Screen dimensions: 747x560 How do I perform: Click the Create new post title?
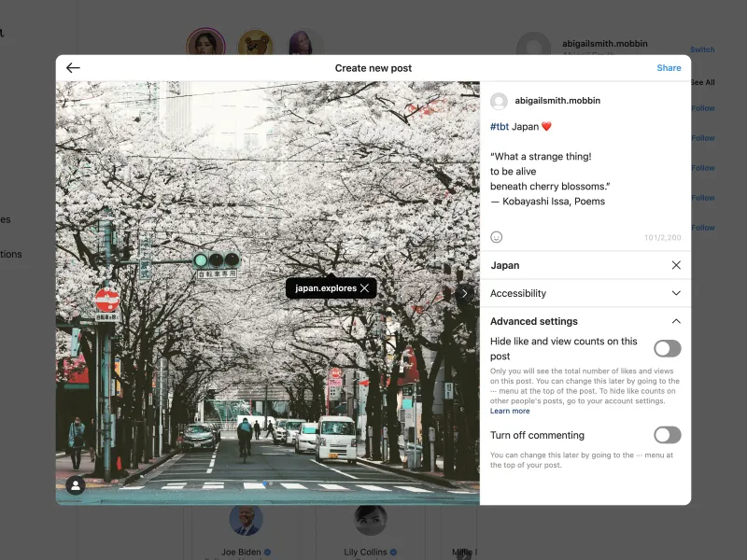click(373, 68)
